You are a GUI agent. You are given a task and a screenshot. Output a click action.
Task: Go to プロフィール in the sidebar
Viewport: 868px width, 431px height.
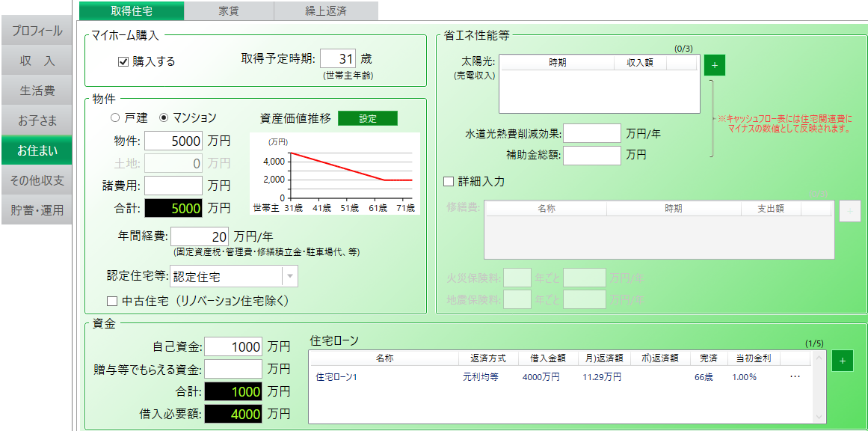[x=37, y=31]
